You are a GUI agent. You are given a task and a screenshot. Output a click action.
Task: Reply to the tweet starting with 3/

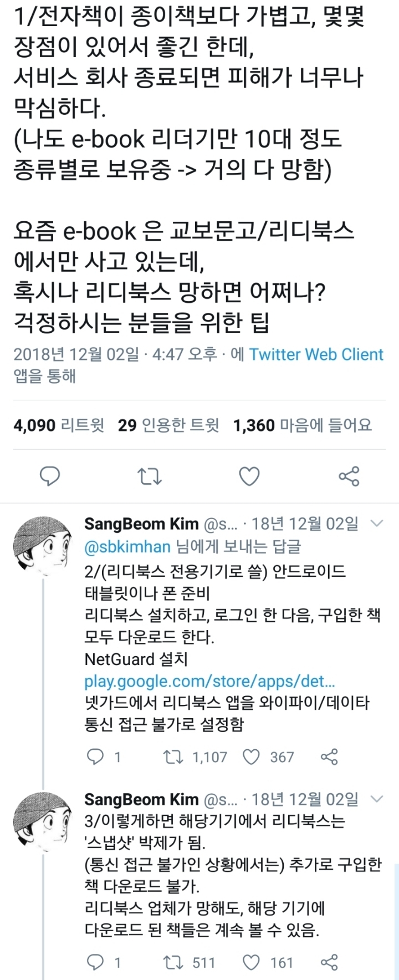96,962
